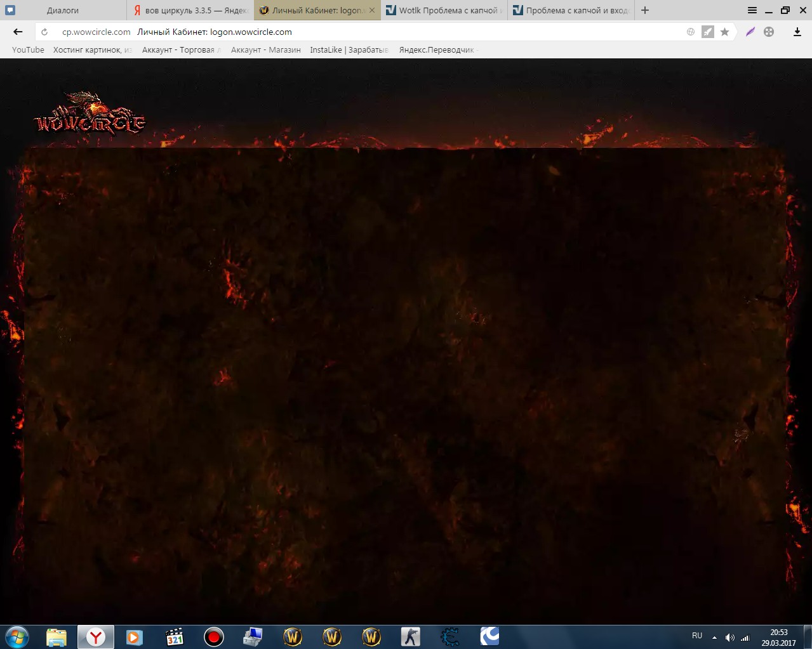Open the network signal tray icon
Image resolution: width=812 pixels, height=649 pixels.
coord(745,638)
